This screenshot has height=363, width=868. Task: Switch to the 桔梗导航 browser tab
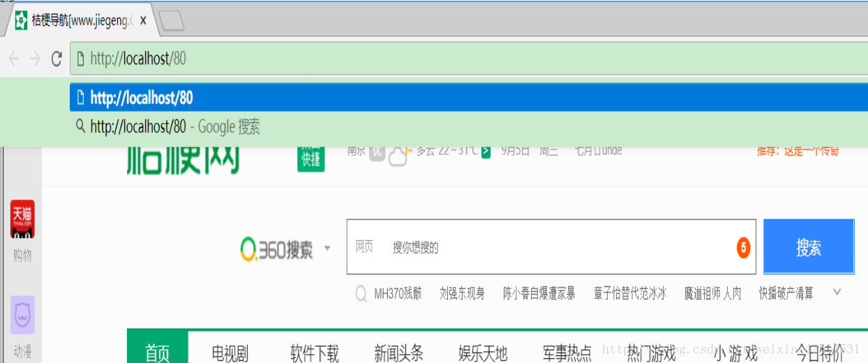point(80,21)
